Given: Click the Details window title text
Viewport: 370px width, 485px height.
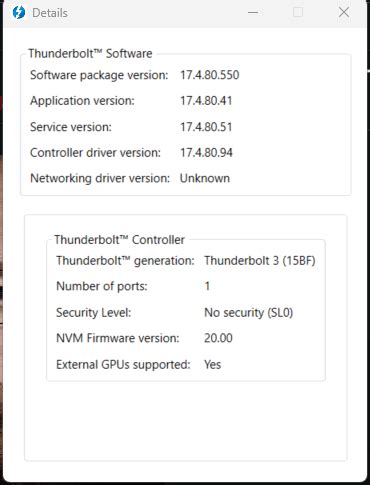Looking at the screenshot, I should point(50,13).
